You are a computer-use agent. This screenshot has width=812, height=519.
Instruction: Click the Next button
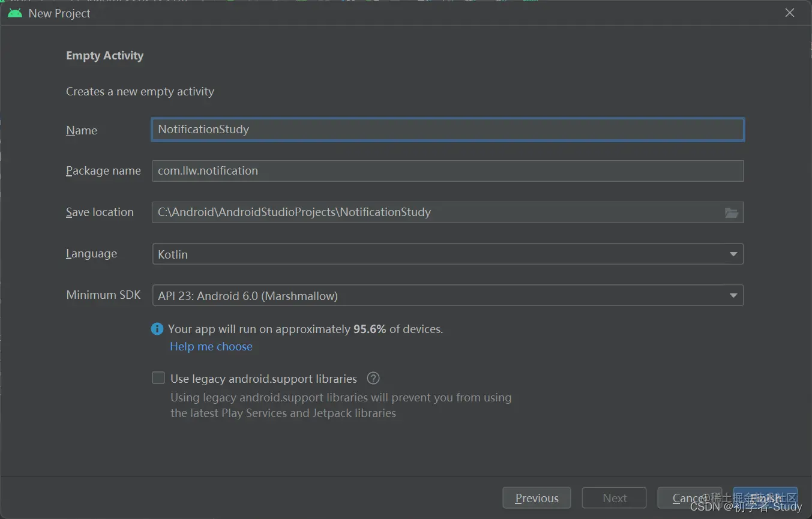(x=615, y=498)
